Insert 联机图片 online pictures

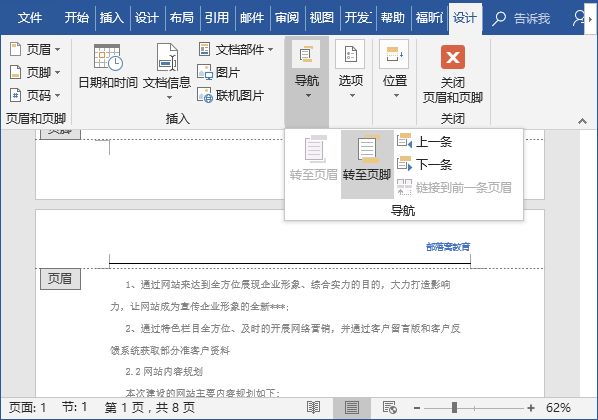230,95
